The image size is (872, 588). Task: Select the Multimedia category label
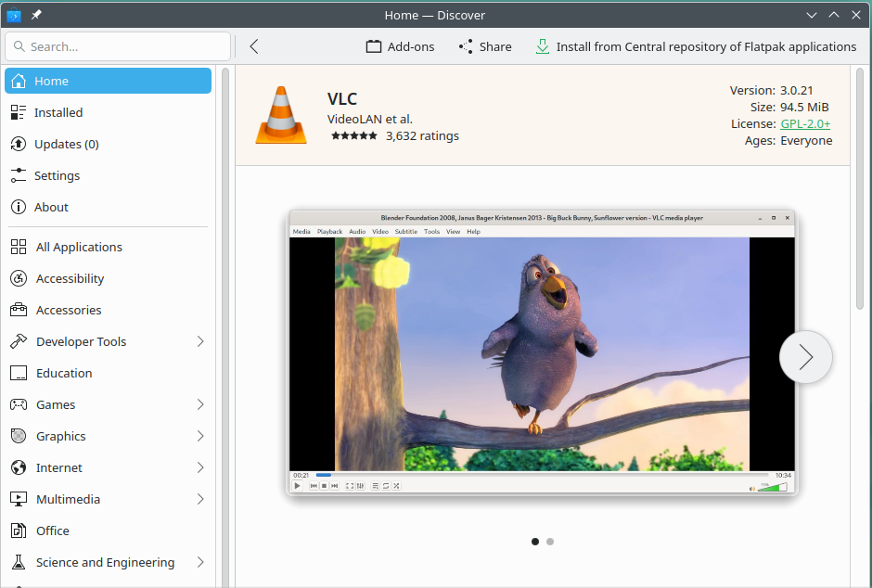(68, 499)
